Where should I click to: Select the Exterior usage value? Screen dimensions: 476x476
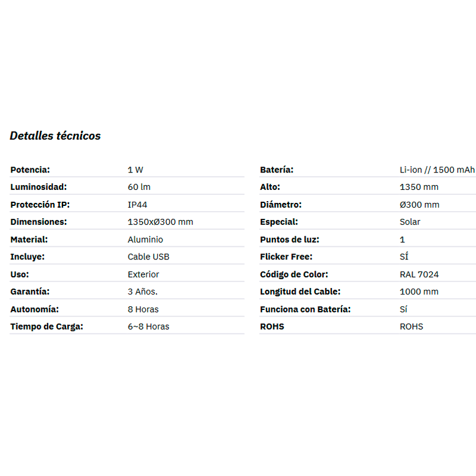tap(143, 274)
